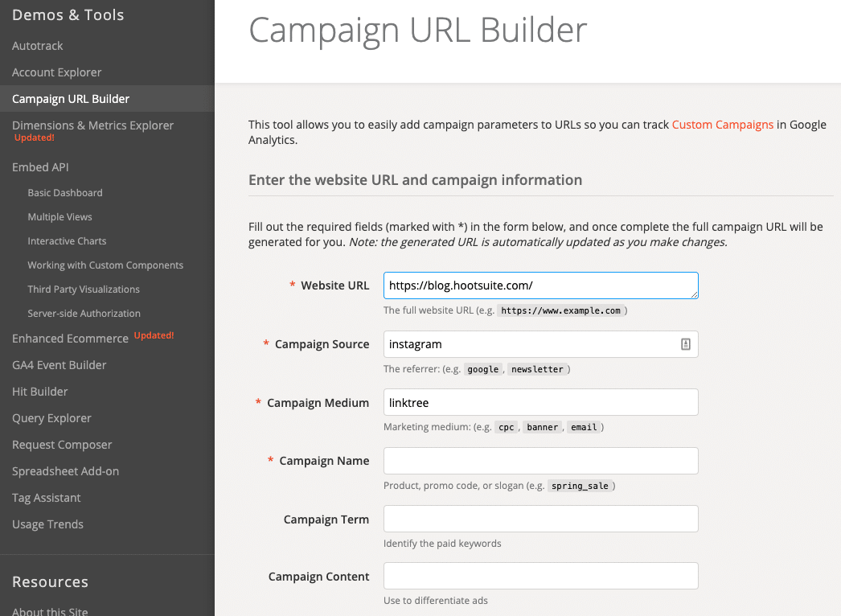Click the Resources sidebar heading

click(x=50, y=581)
